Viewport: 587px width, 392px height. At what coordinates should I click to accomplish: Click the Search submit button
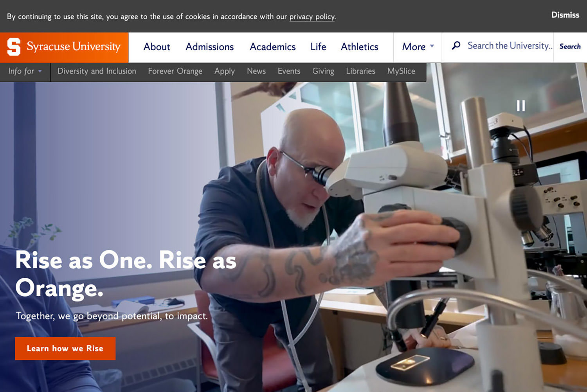pos(570,47)
